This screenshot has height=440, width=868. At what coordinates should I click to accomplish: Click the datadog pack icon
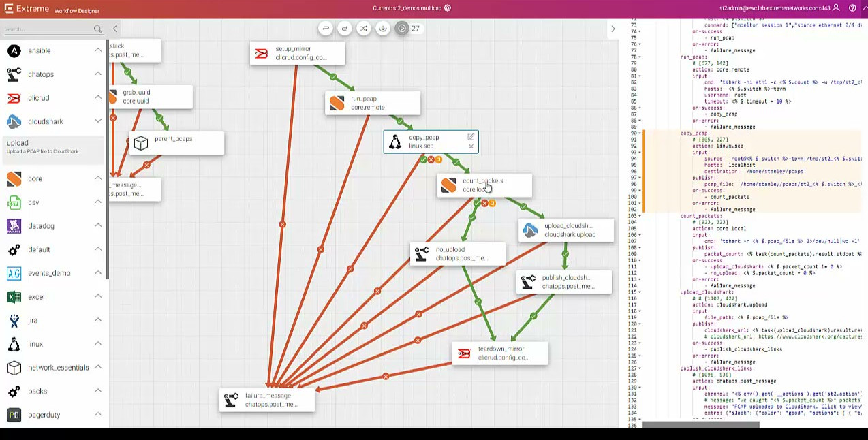click(14, 226)
